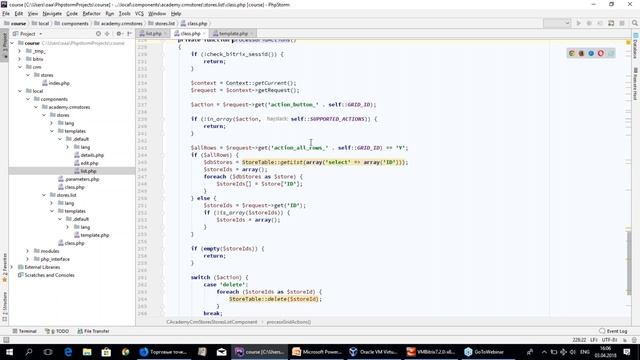Collapse the components folder
Image resolution: width=640 pixels, height=360 pixels.
click(28, 99)
